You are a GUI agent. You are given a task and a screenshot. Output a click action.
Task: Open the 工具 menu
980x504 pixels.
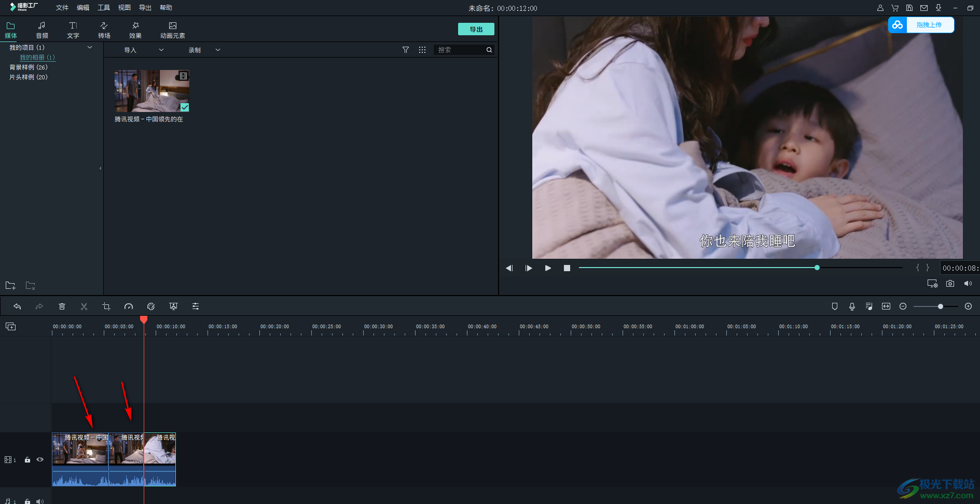point(104,8)
